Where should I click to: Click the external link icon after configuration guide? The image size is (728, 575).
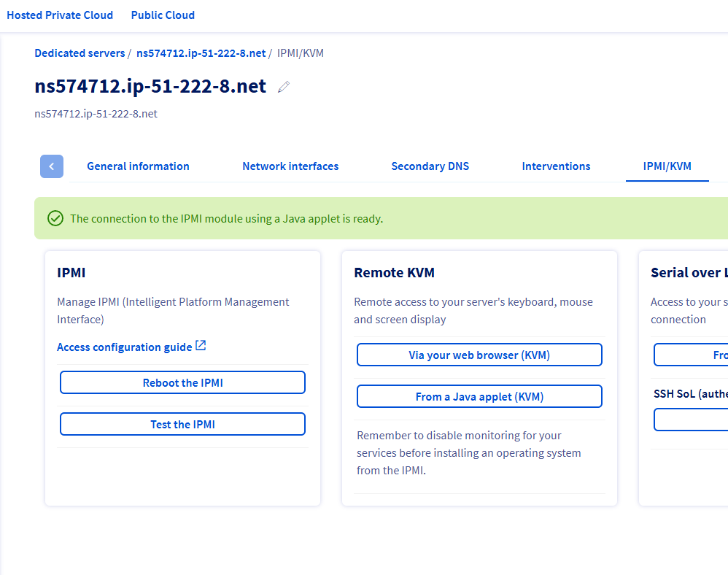click(x=201, y=346)
